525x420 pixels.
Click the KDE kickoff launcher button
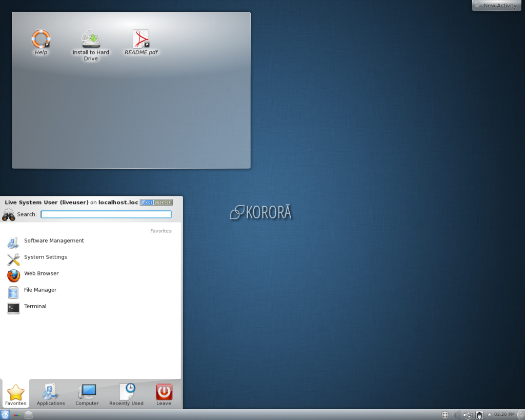(6, 415)
